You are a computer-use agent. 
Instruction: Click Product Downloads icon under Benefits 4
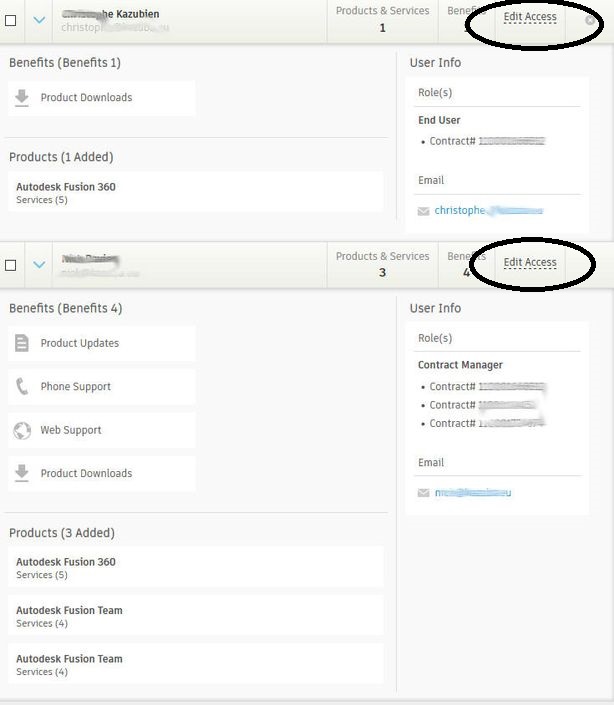[x=22, y=474]
